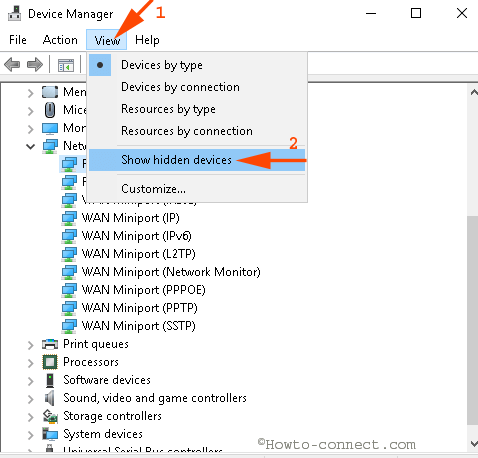The width and height of the screenshot is (478, 458).
Task: Select WAN Miniport (Network Monitor) device
Action: pyautogui.click(x=171, y=272)
